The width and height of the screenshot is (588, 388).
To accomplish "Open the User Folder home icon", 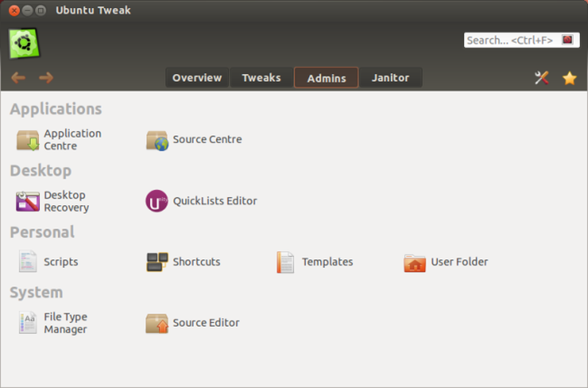I will tap(415, 262).
